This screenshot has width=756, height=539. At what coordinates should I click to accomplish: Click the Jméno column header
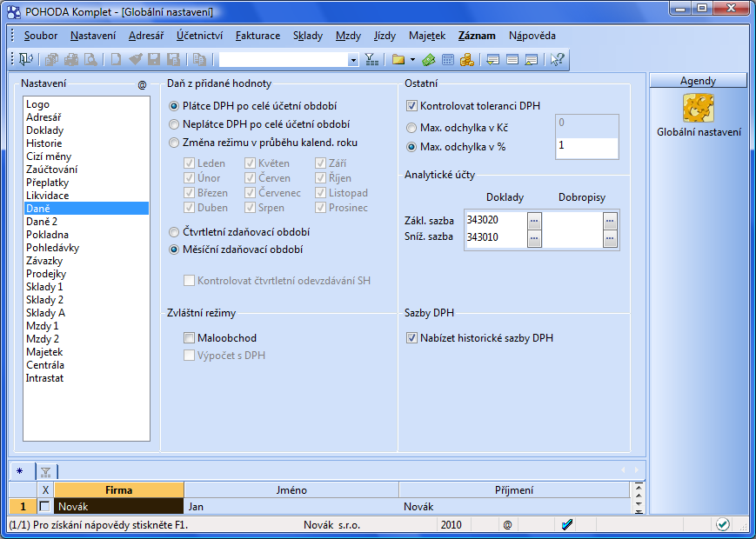[x=291, y=489]
